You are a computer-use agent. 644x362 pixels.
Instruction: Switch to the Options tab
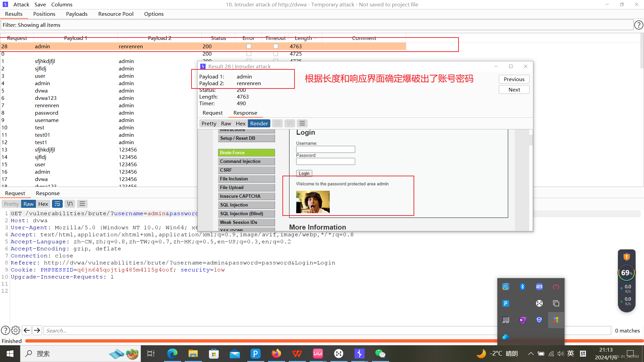tap(154, 14)
